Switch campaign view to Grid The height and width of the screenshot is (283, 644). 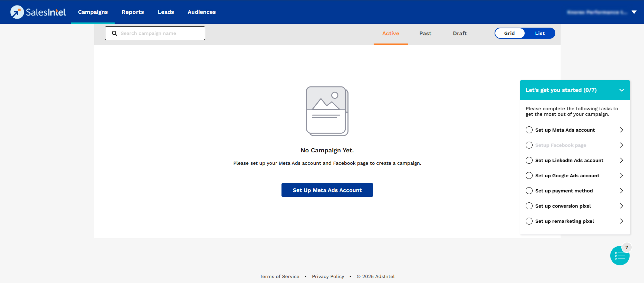509,33
